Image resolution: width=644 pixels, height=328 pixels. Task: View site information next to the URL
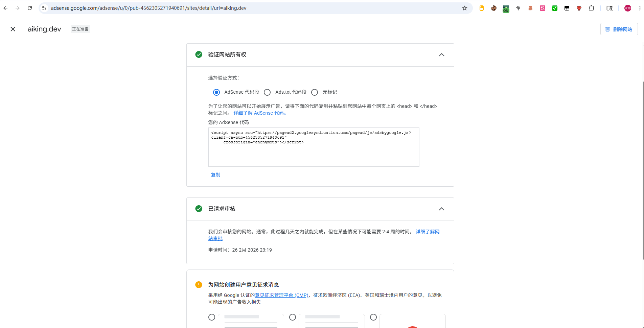[44, 8]
